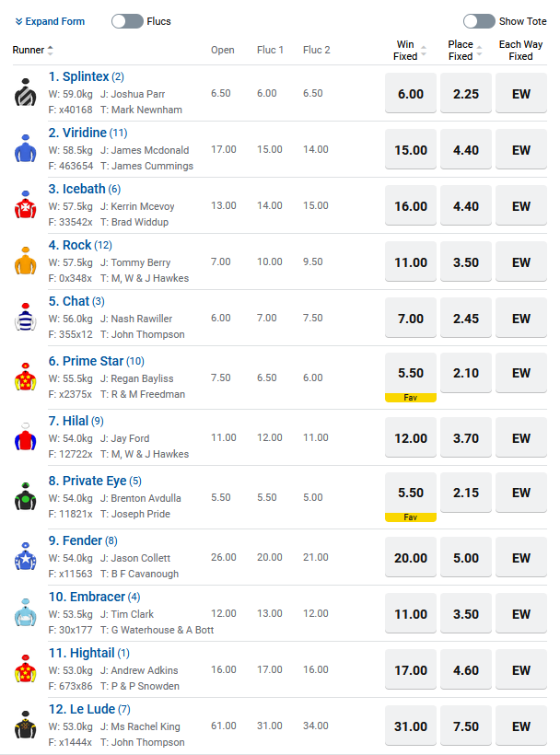Click Rock orange silks icon
The image size is (560, 755).
25,261
